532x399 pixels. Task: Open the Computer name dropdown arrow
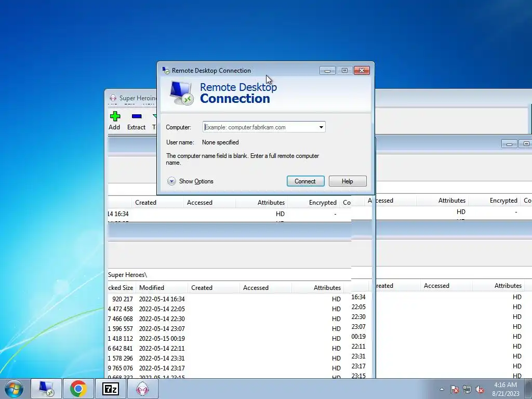321,127
